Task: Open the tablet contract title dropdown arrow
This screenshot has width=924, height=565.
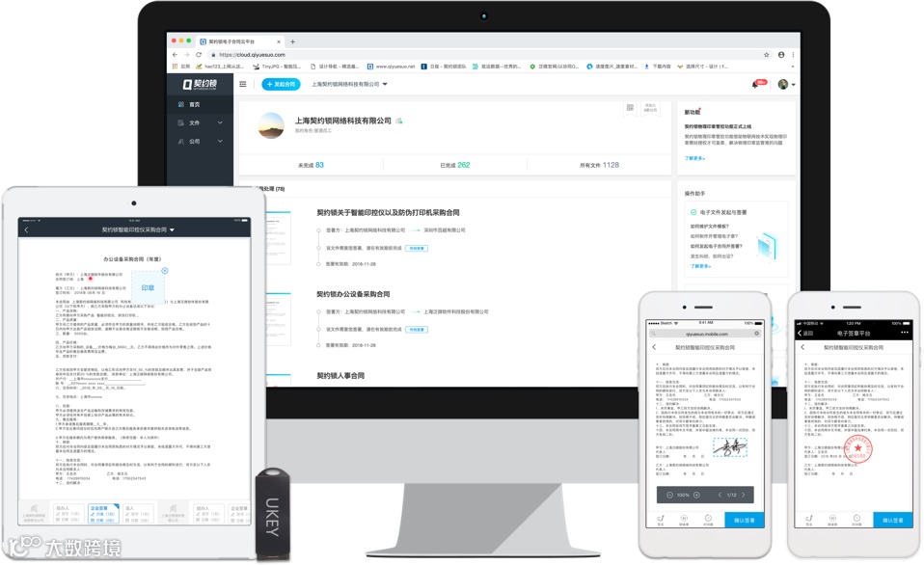Action: pos(172,229)
